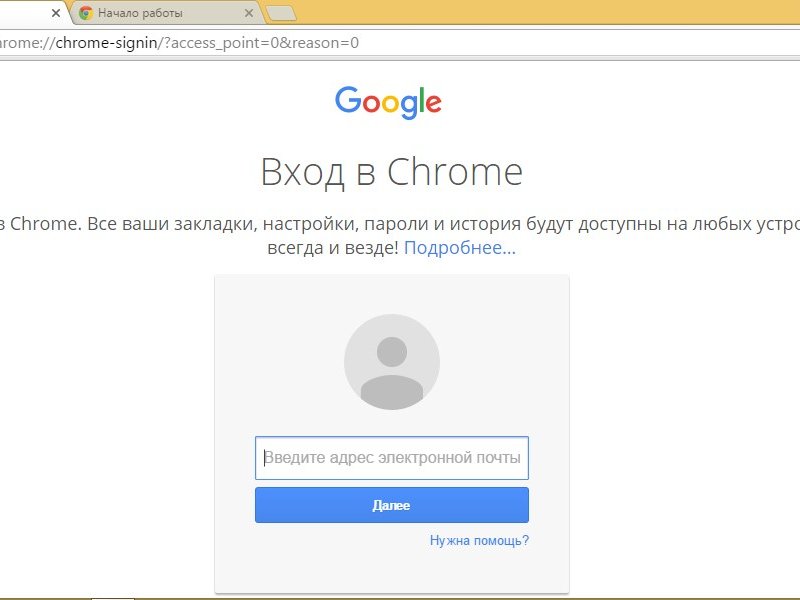This screenshot has height=600, width=800.
Task: Open the Подробнее… link
Action: tap(460, 247)
